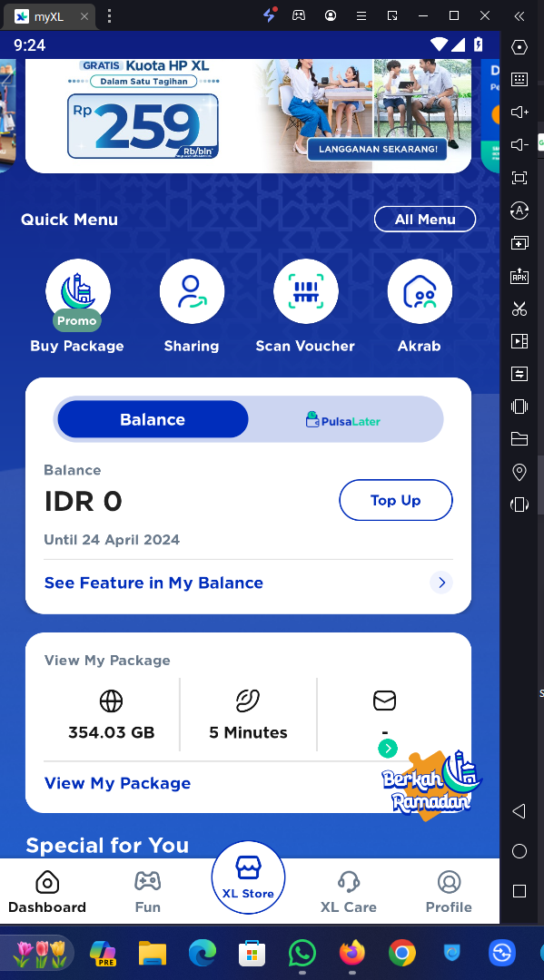Switch to the PulsaLater toggle option
This screenshot has width=544, height=980.
[x=343, y=420]
